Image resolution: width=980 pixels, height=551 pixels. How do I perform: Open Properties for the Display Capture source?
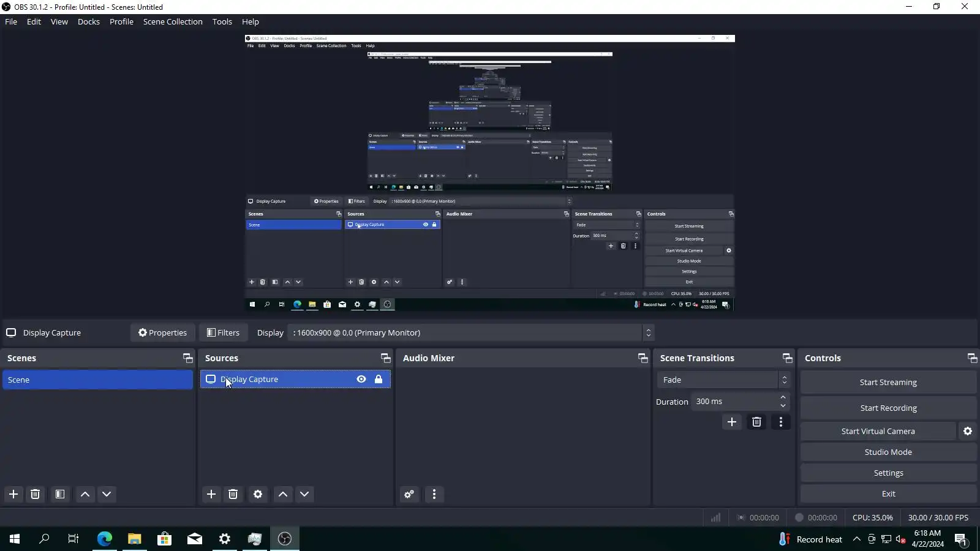[x=162, y=332]
